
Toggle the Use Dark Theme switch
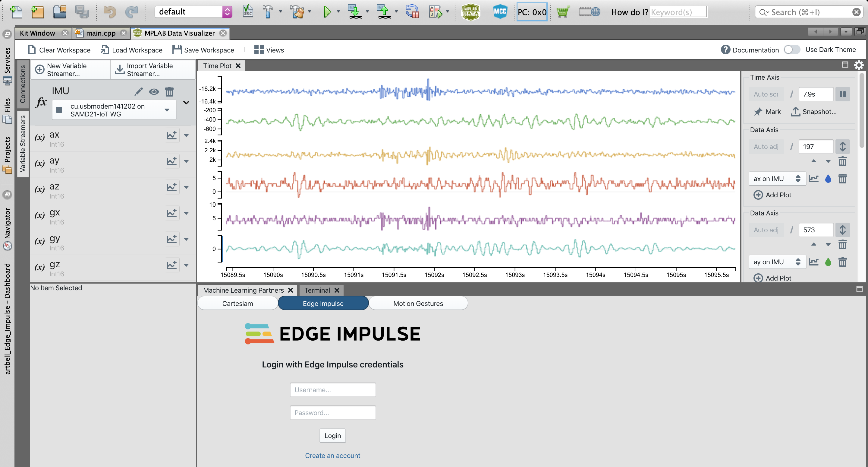coord(791,49)
